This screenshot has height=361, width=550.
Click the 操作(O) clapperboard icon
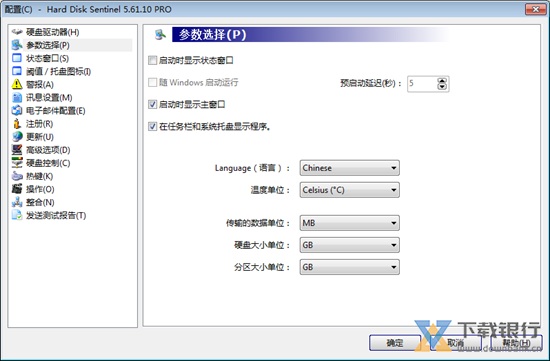click(x=17, y=189)
